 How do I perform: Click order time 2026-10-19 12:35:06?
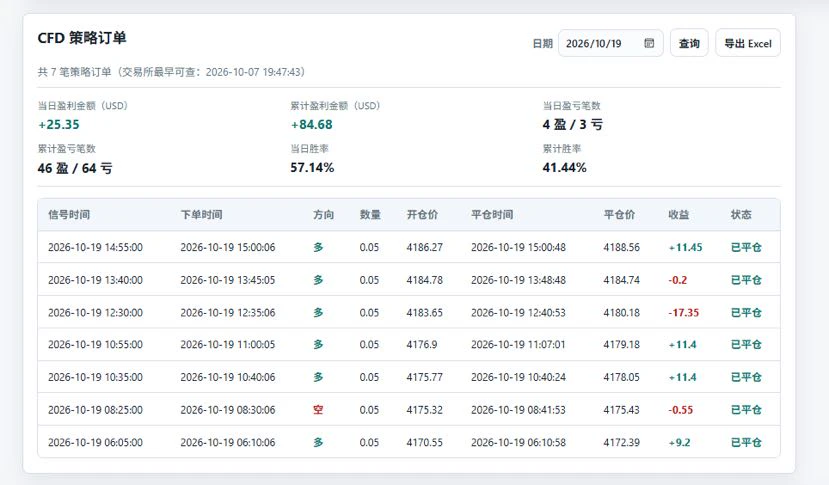tap(228, 313)
